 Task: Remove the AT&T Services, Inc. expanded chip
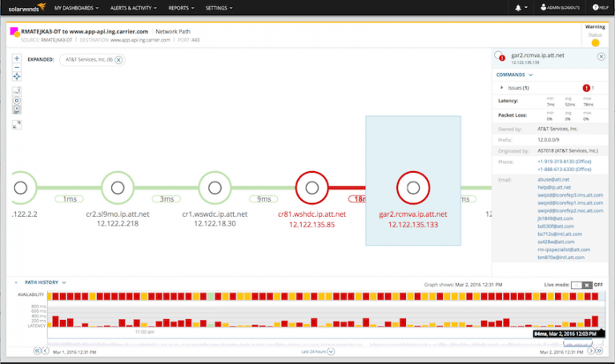click(x=119, y=60)
